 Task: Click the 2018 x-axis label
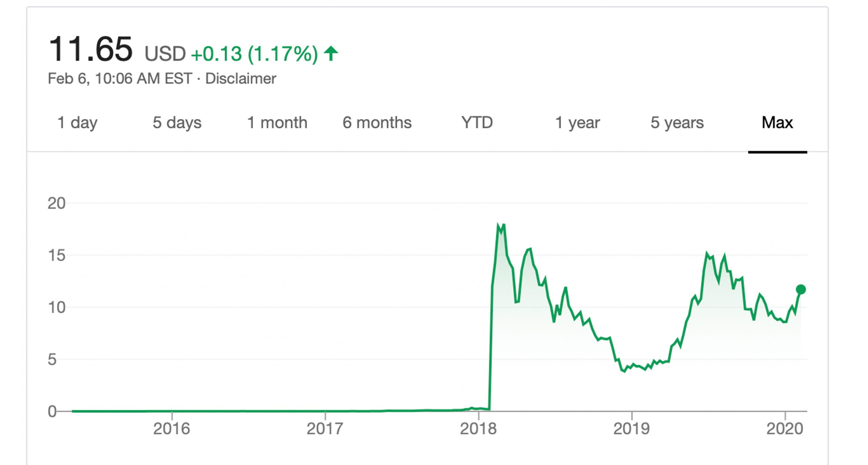tap(478, 428)
